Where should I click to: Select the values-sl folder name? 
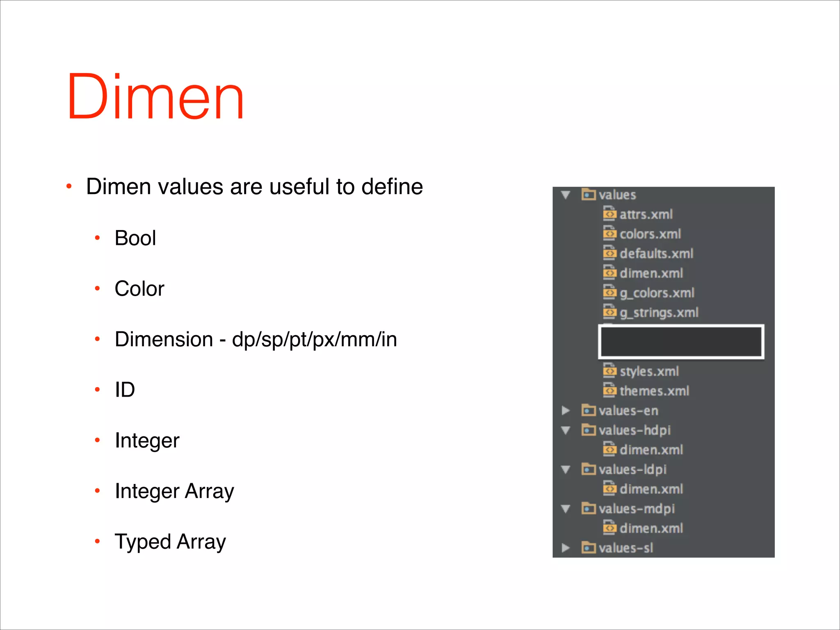tap(625, 548)
